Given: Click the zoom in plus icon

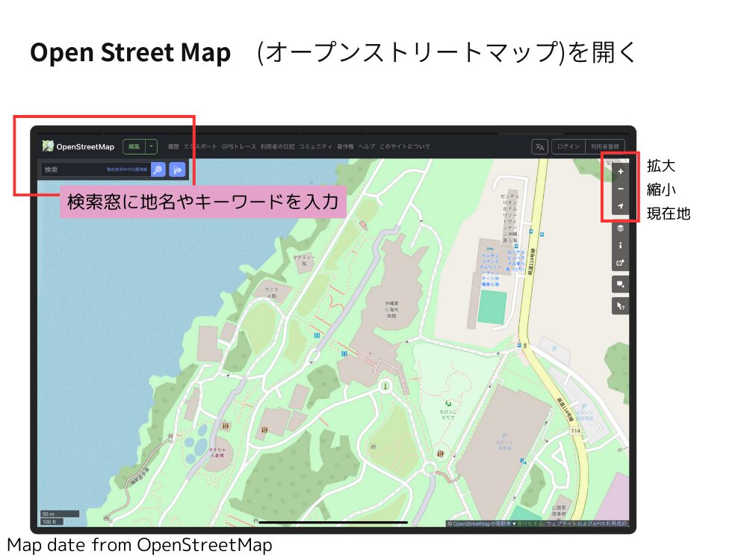Looking at the screenshot, I should pyautogui.click(x=620, y=172).
